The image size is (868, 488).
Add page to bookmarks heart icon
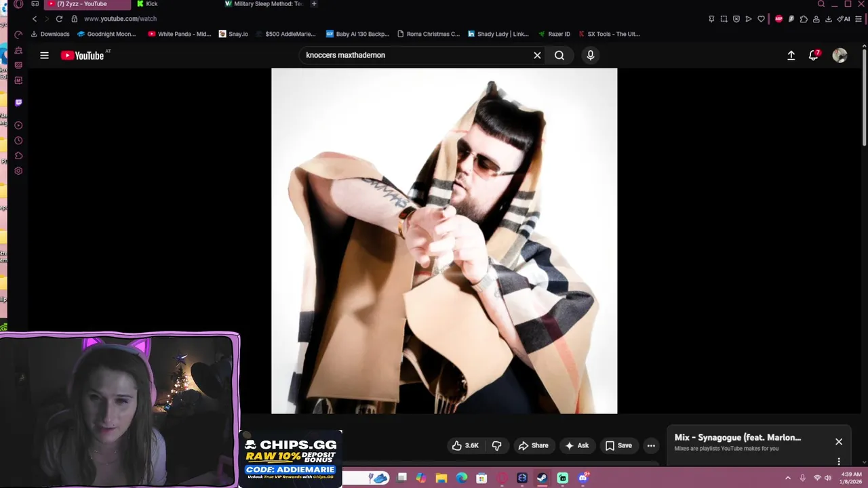pos(761,19)
